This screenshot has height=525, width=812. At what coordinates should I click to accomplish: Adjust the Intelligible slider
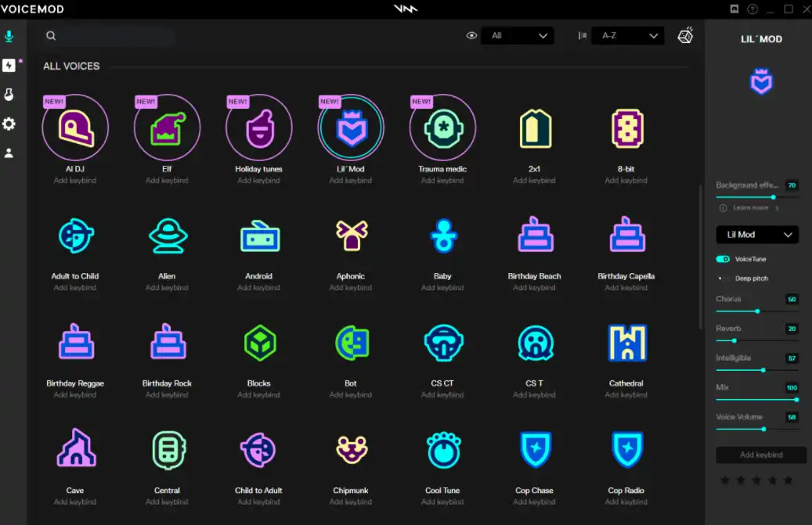click(x=757, y=370)
